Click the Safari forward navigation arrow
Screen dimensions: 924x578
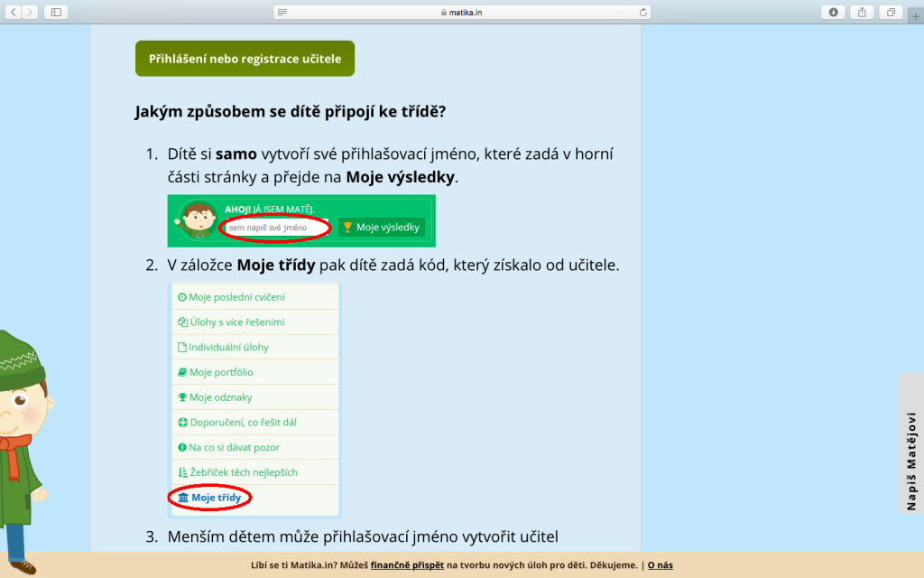pos(31,12)
